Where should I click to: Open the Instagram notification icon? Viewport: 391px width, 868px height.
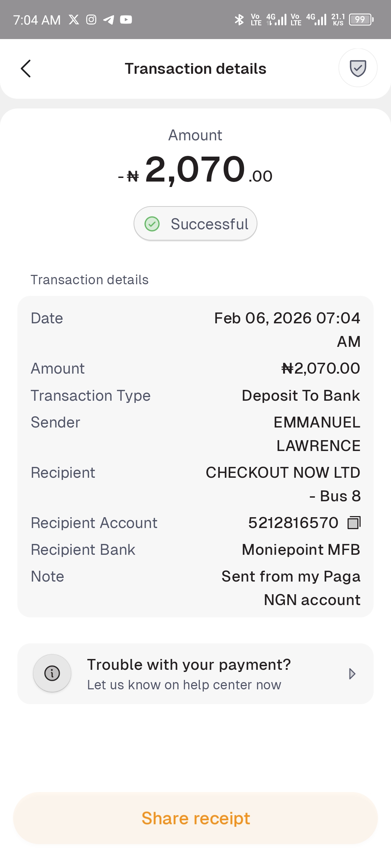[91, 20]
